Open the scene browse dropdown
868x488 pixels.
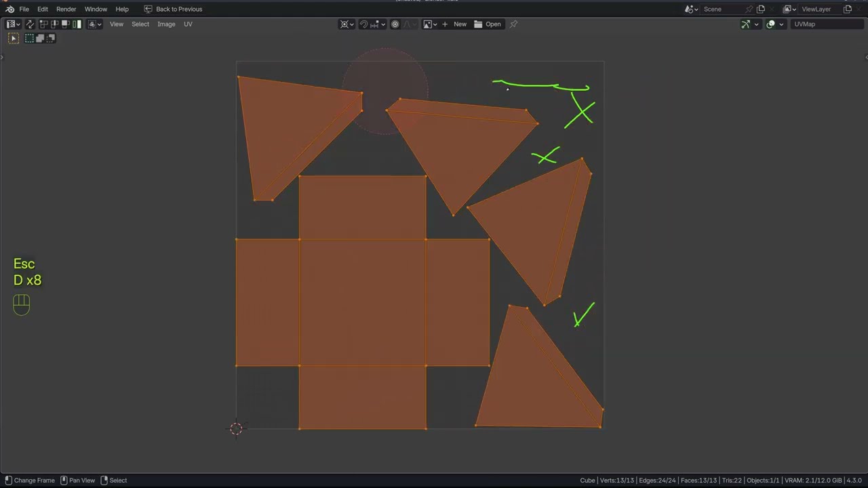pyautogui.click(x=691, y=9)
